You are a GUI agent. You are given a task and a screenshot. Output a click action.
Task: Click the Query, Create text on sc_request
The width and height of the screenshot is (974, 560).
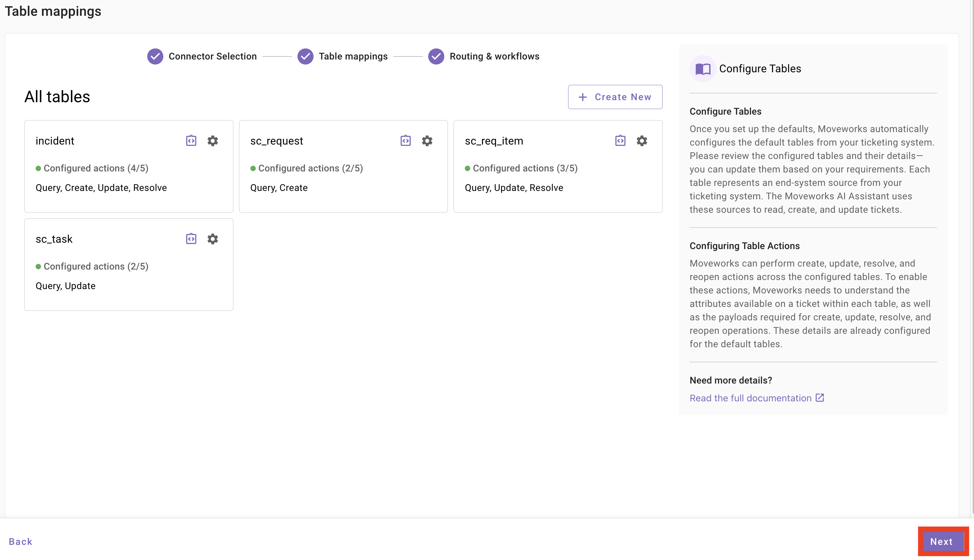point(279,188)
